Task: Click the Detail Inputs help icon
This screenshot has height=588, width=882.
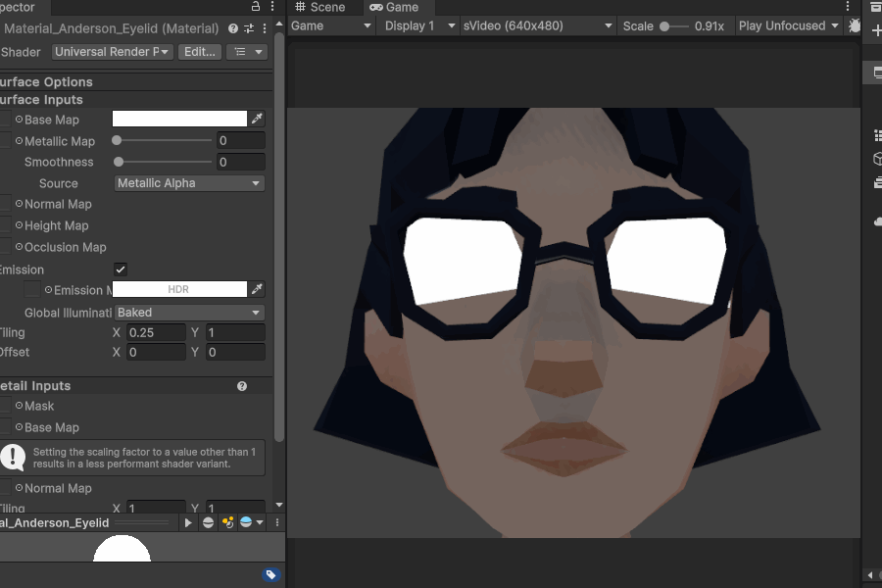Action: (x=242, y=386)
